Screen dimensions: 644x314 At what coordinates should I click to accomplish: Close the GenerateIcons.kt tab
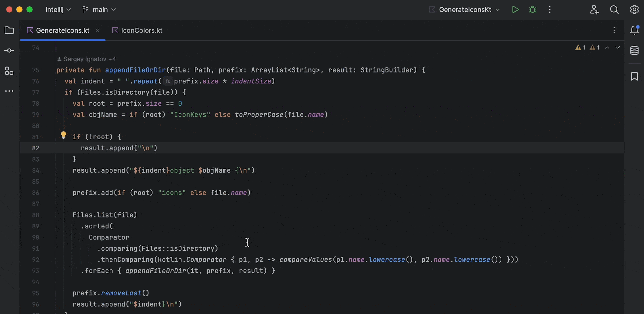click(x=97, y=30)
